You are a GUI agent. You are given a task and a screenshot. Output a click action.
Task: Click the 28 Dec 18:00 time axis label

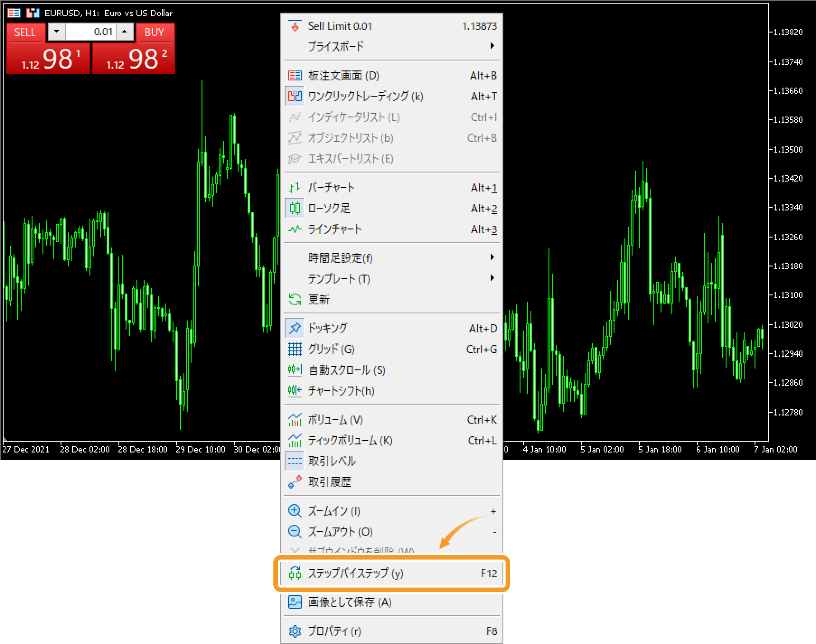pyautogui.click(x=143, y=449)
